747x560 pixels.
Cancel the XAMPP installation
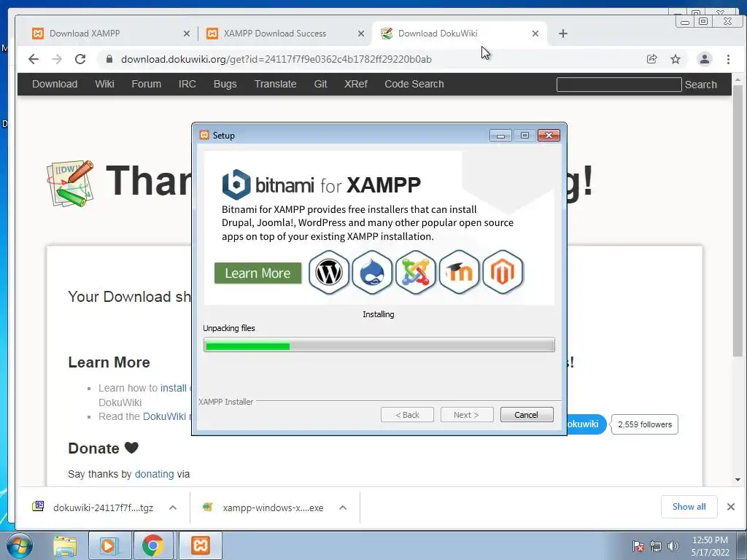pos(527,415)
